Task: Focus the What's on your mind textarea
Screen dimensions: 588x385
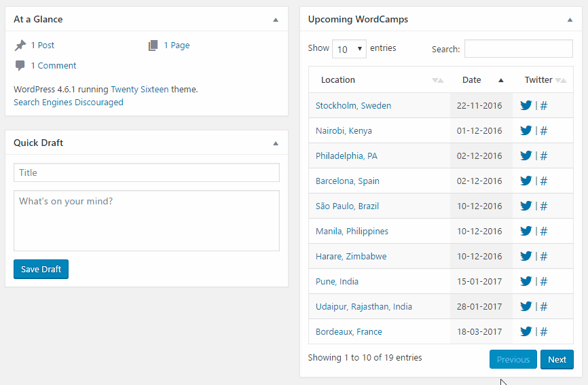Action: [x=147, y=221]
